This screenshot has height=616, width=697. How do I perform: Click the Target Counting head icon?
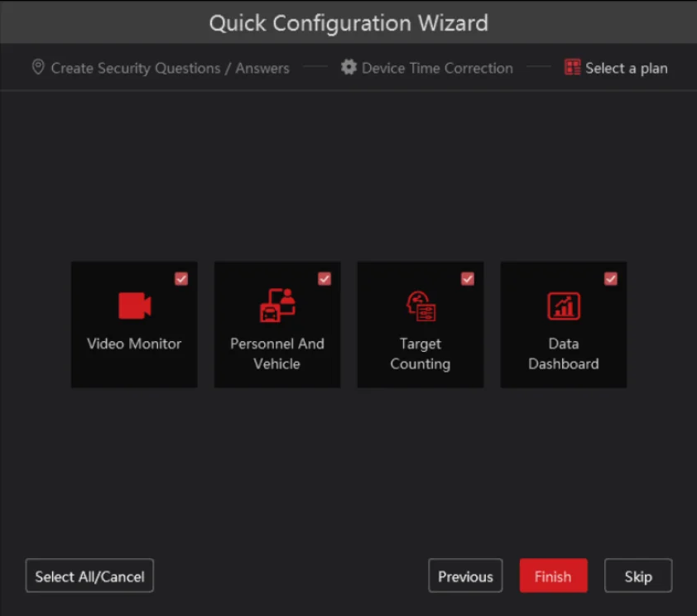(421, 306)
